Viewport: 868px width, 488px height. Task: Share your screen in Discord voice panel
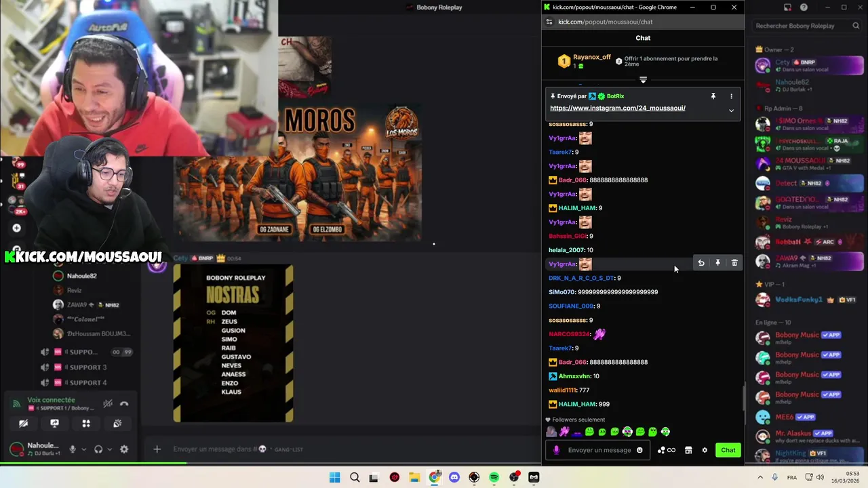(54, 424)
